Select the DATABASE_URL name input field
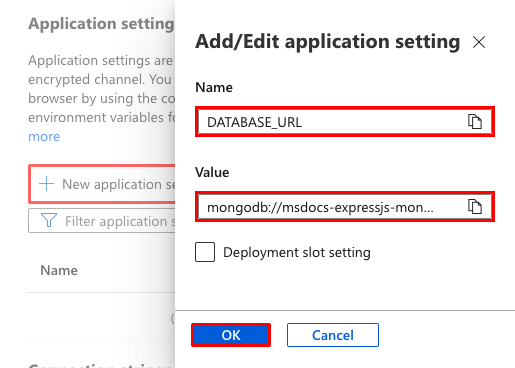Image resolution: width=515 pixels, height=368 pixels. coord(345,122)
